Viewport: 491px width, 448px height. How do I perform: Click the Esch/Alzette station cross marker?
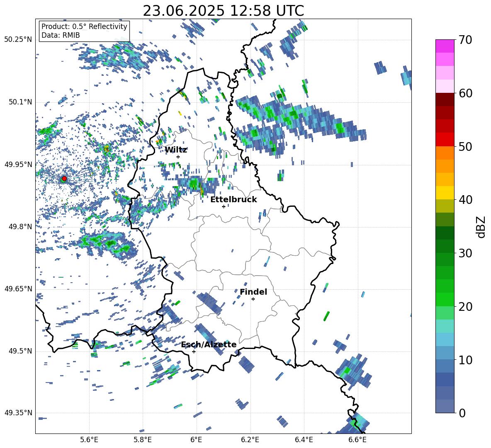[x=194, y=351]
